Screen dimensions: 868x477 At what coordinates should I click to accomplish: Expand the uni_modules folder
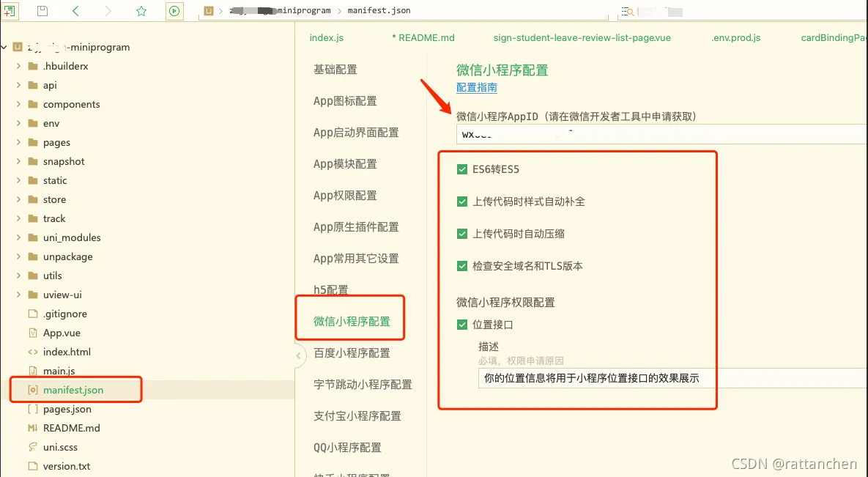click(18, 237)
